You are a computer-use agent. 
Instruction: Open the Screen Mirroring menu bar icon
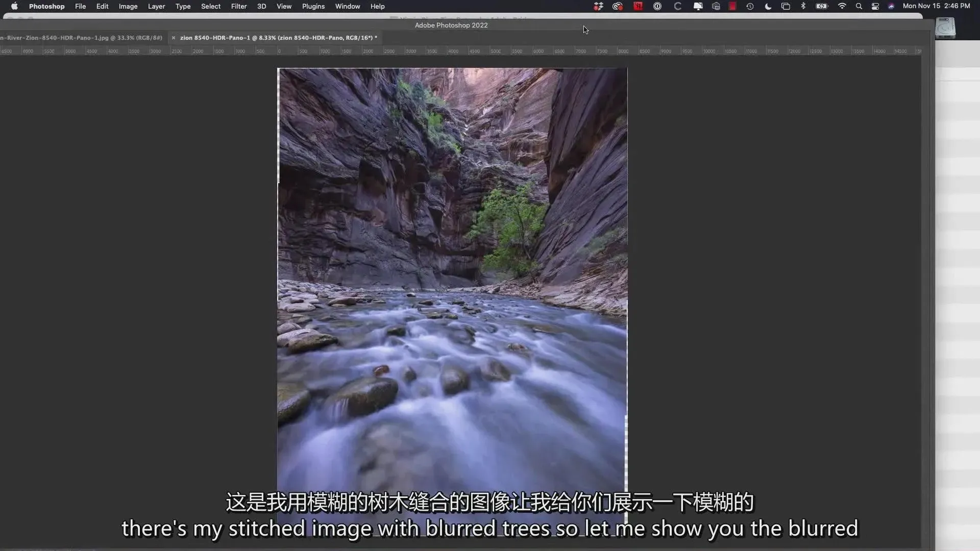(786, 6)
